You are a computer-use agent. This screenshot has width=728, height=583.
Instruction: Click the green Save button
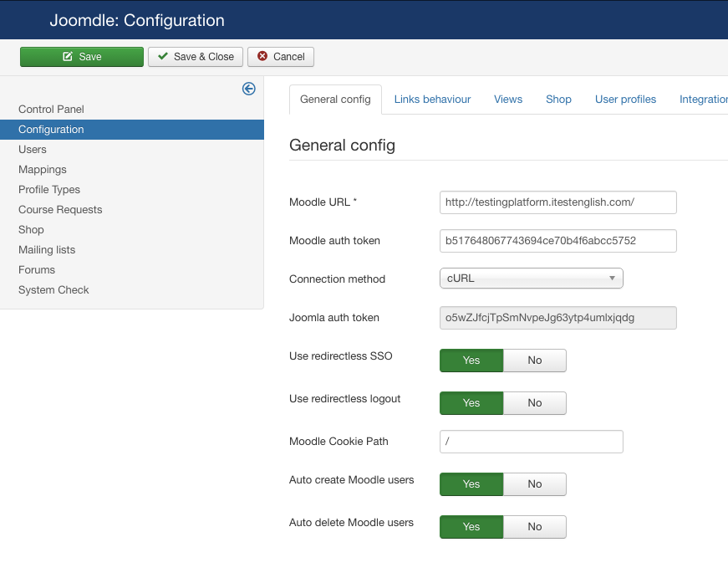click(x=82, y=57)
